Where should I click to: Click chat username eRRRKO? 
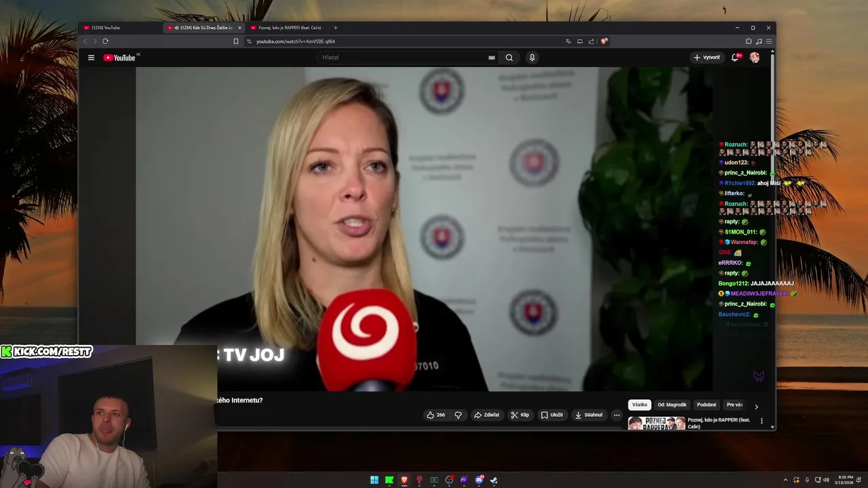(x=730, y=263)
